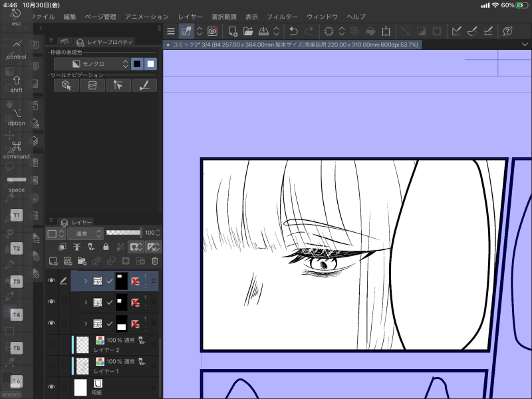
Task: Create a new layer folder
Action: pyautogui.click(x=82, y=261)
